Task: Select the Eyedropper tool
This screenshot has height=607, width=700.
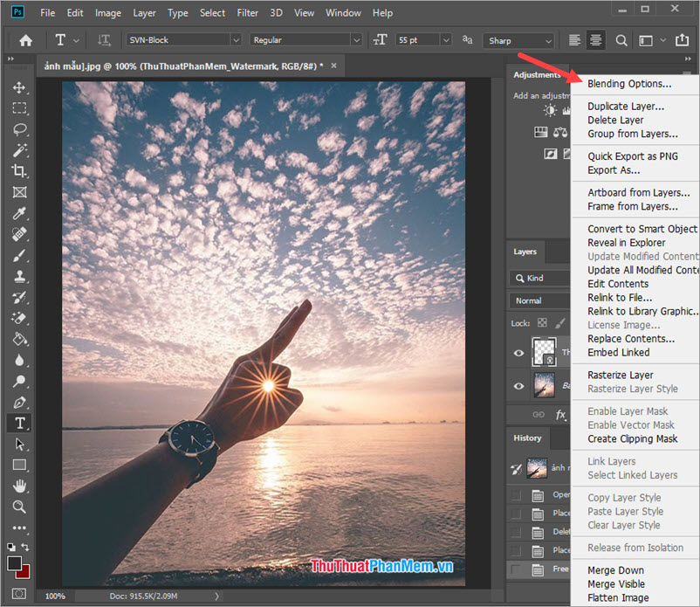Action: pyautogui.click(x=19, y=213)
